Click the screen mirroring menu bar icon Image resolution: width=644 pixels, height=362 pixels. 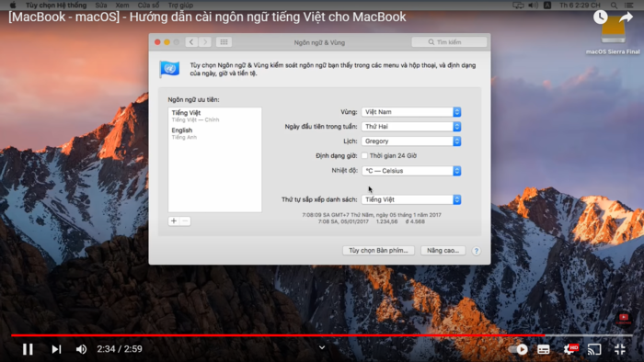pyautogui.click(x=518, y=5)
